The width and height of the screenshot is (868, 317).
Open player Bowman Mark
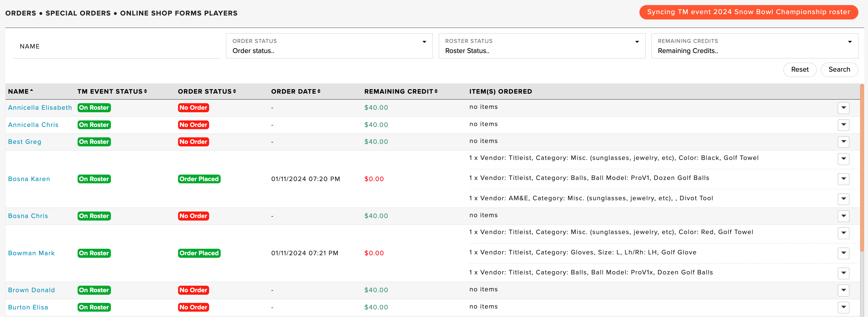coord(31,253)
